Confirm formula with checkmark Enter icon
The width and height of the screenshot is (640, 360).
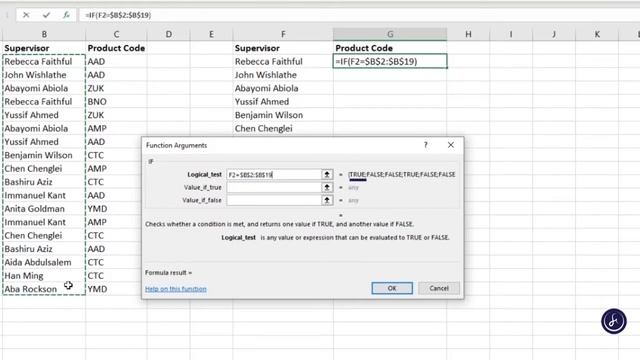46,15
